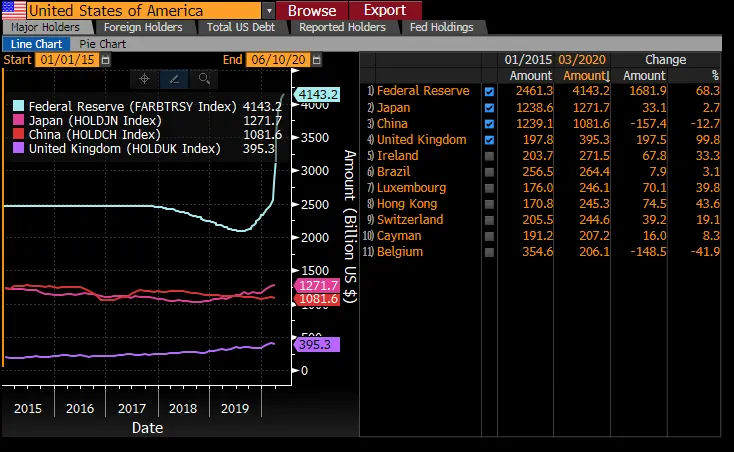
Task: Expand the United States of America dropdown
Action: [268, 10]
